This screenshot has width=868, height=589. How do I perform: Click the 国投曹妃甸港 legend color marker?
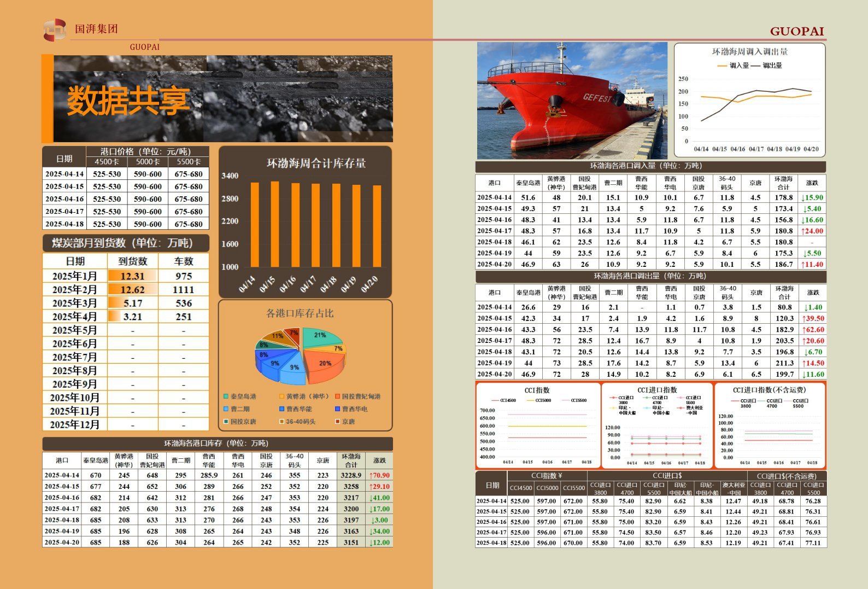[338, 396]
